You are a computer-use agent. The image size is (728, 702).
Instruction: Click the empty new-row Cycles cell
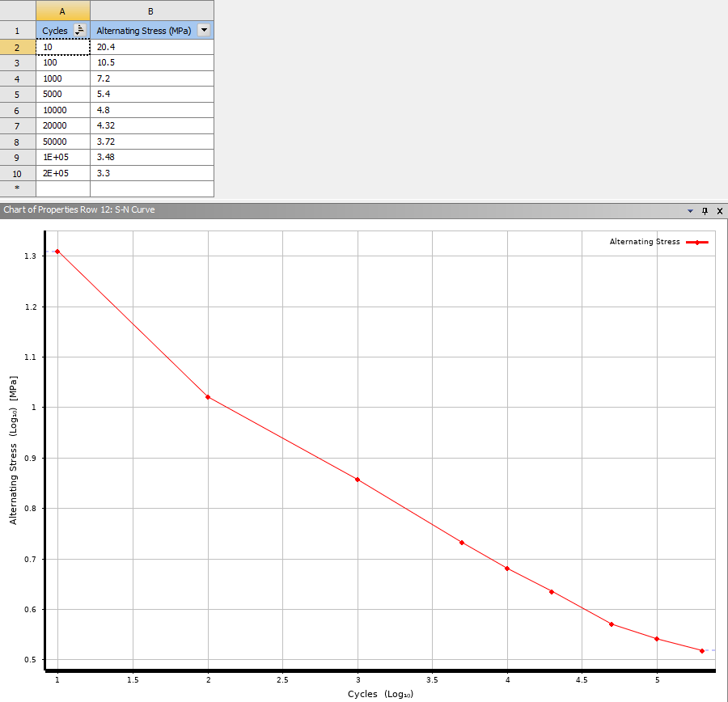click(62, 189)
